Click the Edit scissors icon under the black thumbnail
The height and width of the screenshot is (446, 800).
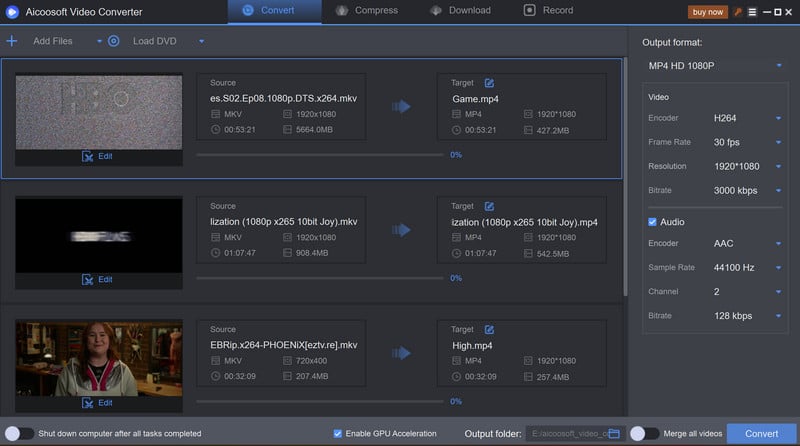pos(87,280)
